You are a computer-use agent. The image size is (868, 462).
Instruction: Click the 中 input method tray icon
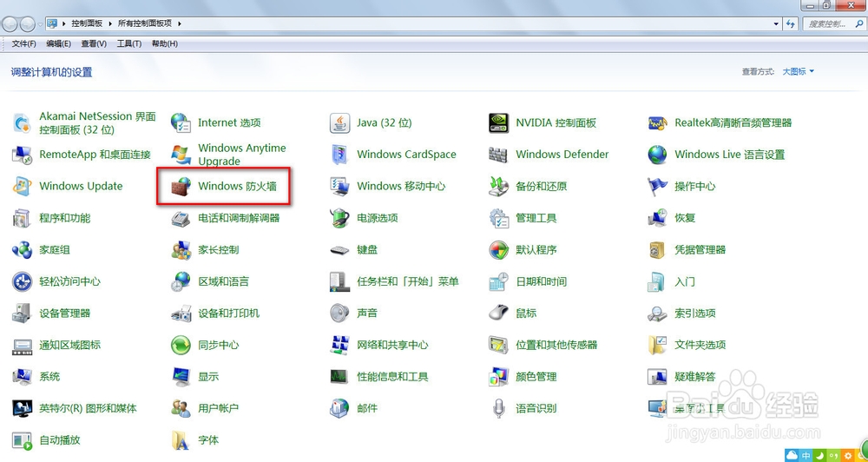pyautogui.click(x=806, y=456)
